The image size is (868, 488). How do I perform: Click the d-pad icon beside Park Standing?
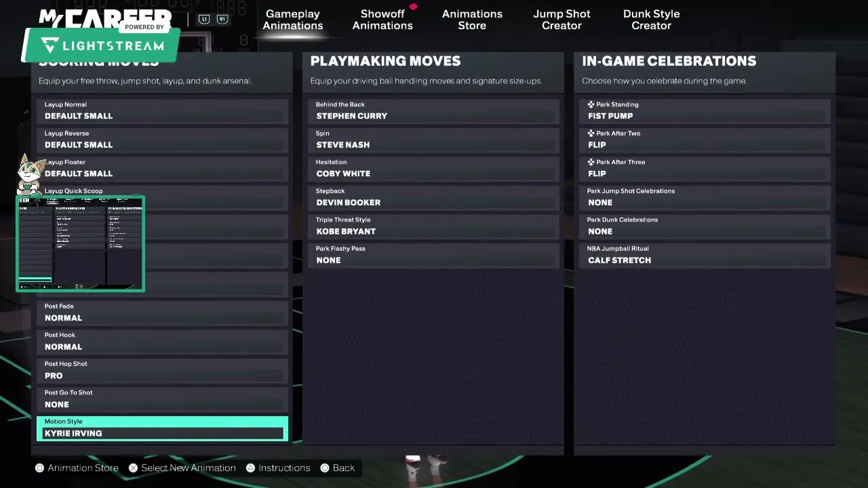pos(591,104)
